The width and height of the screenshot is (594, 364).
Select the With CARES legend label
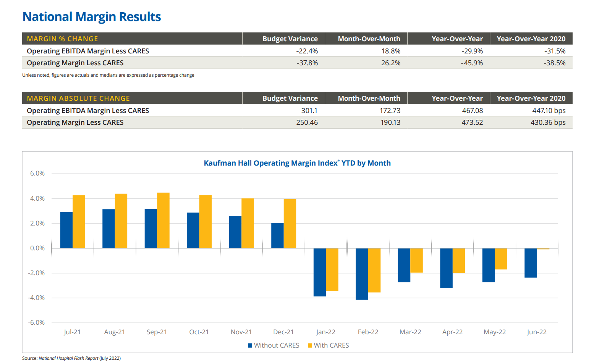tap(331, 345)
